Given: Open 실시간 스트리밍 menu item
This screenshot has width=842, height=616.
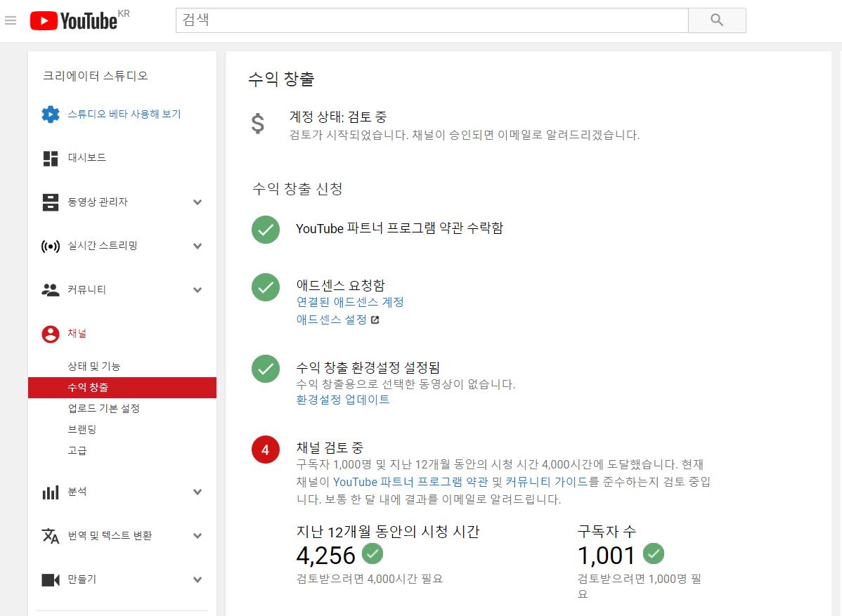Looking at the screenshot, I should pyautogui.click(x=103, y=246).
